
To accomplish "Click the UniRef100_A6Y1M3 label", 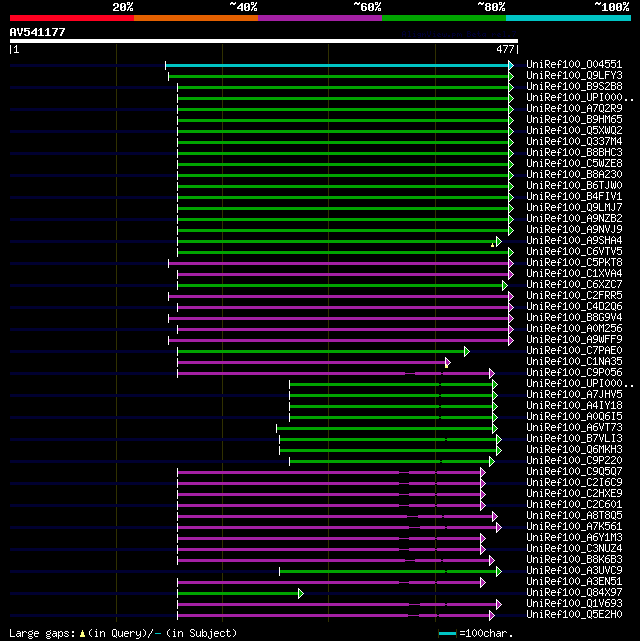I will click(574, 538).
